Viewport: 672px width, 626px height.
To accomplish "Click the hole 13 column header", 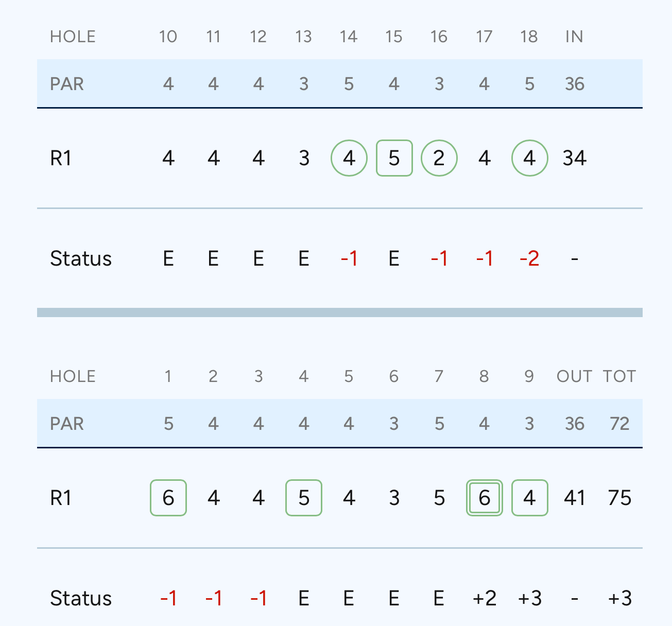I will click(x=304, y=37).
